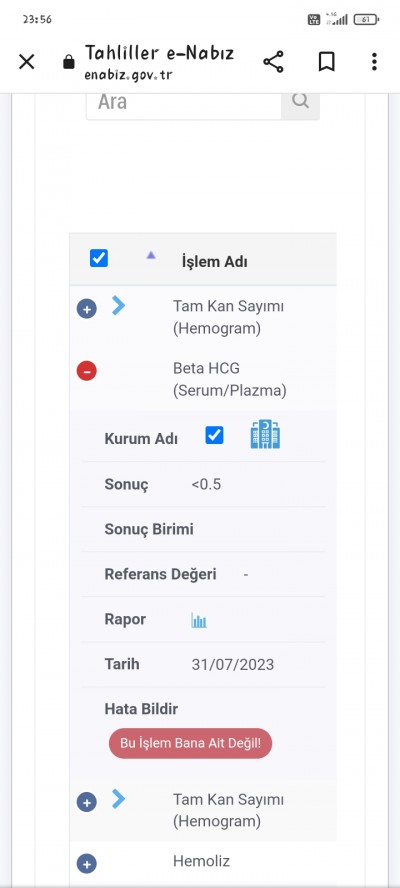
Task: Uncheck the Kurum Adı checkbox
Action: coord(214,435)
